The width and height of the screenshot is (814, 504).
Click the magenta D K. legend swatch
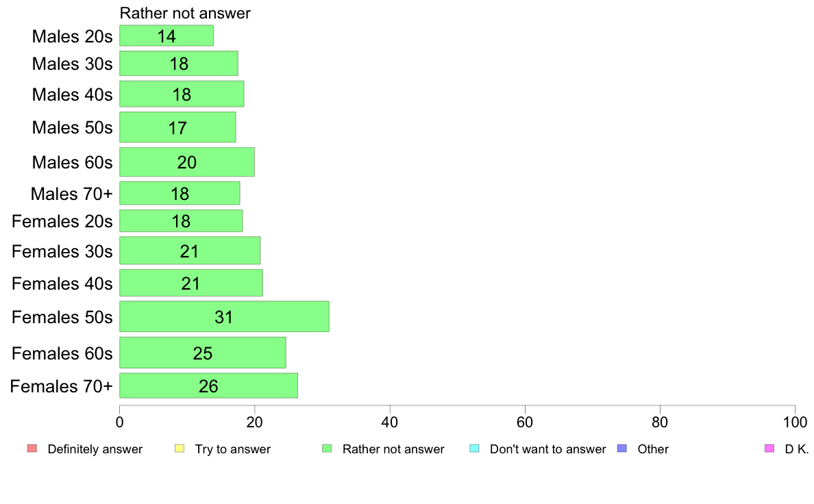click(x=769, y=449)
